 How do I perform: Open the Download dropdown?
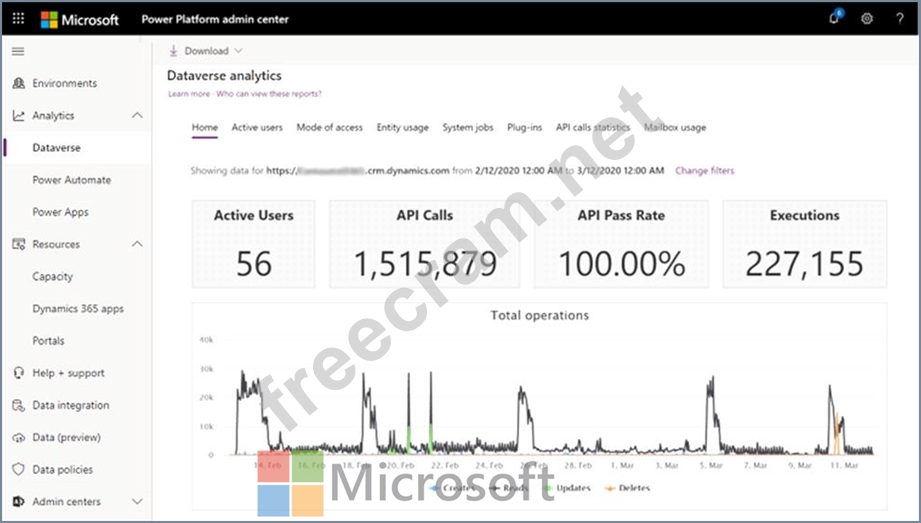[x=200, y=51]
